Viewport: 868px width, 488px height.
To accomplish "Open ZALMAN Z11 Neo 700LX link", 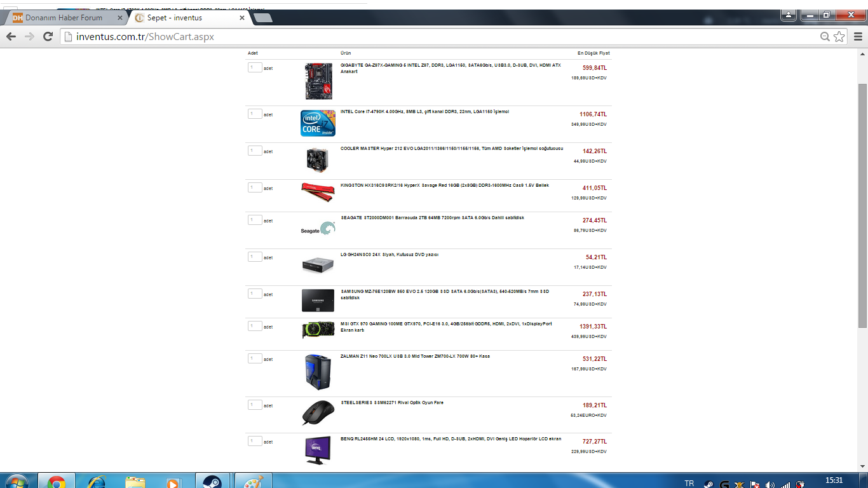I will pyautogui.click(x=415, y=356).
